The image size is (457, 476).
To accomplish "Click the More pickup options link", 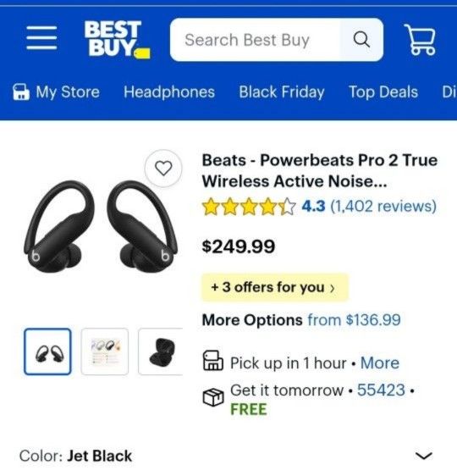I will pos(380,363).
